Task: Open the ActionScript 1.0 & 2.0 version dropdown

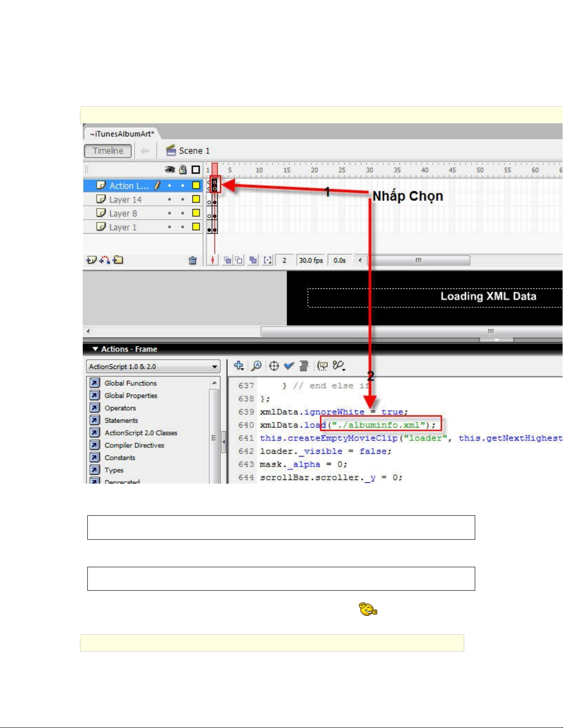Action: [153, 367]
